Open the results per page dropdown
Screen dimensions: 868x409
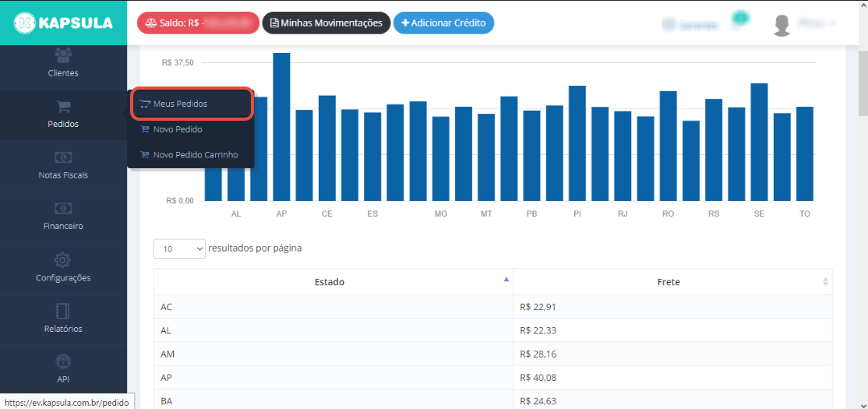pos(179,249)
